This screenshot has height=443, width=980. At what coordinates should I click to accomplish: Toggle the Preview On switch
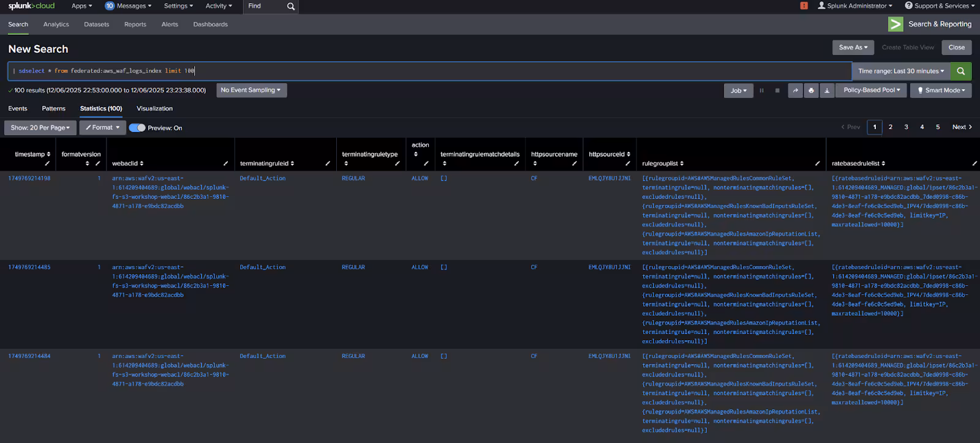(137, 128)
